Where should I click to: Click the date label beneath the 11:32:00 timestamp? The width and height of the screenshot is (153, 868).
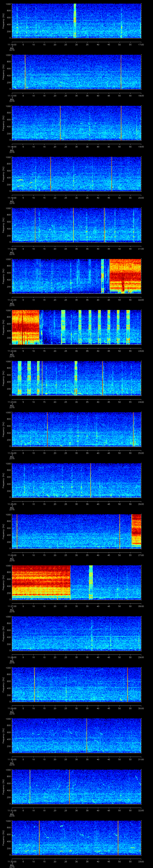pos(12,865)
